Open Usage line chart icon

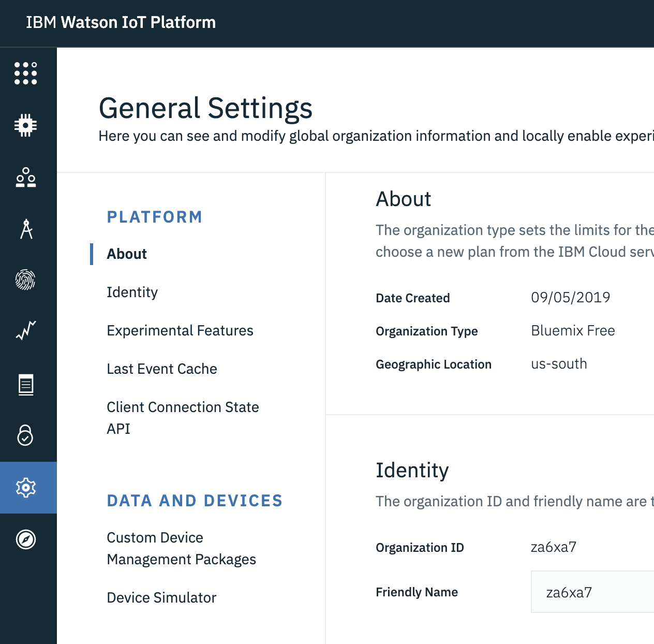26,330
